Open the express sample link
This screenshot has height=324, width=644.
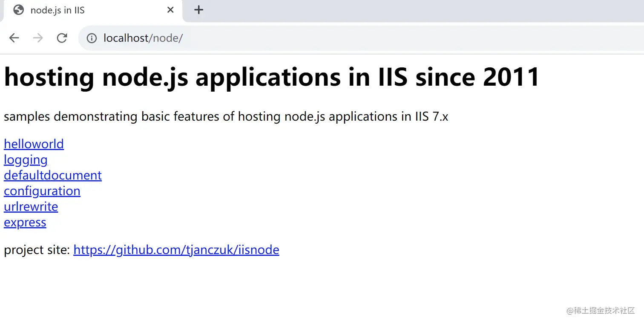25,223
